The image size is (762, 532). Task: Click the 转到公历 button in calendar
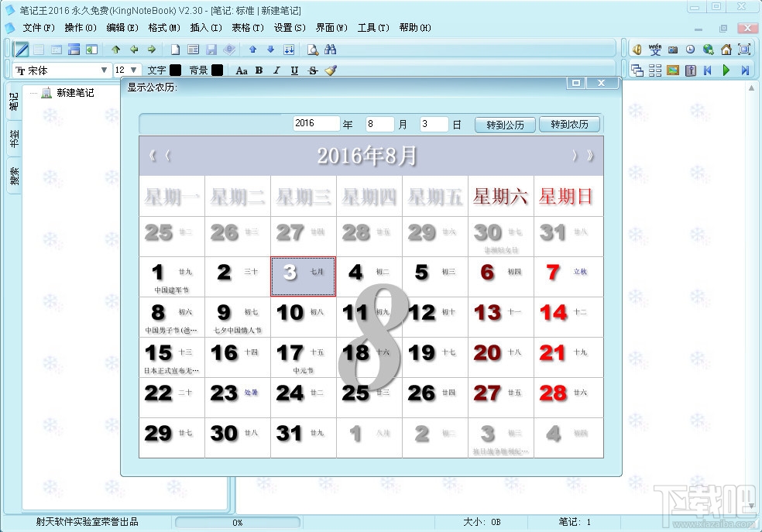click(x=504, y=123)
